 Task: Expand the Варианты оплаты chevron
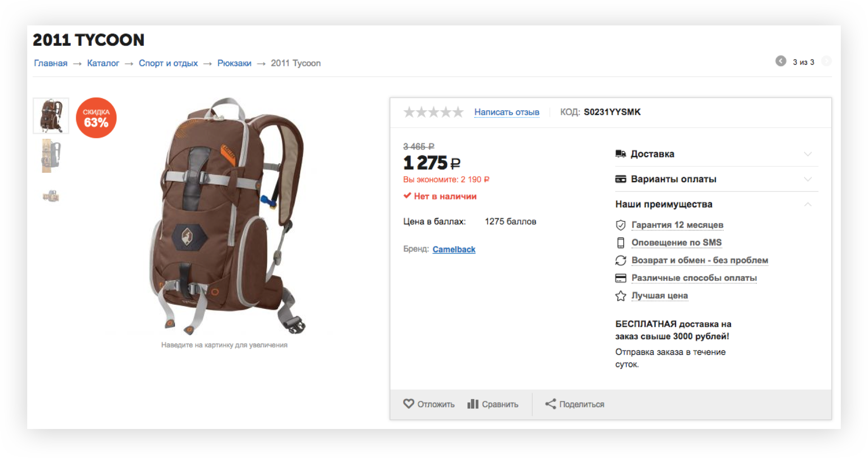point(808,179)
